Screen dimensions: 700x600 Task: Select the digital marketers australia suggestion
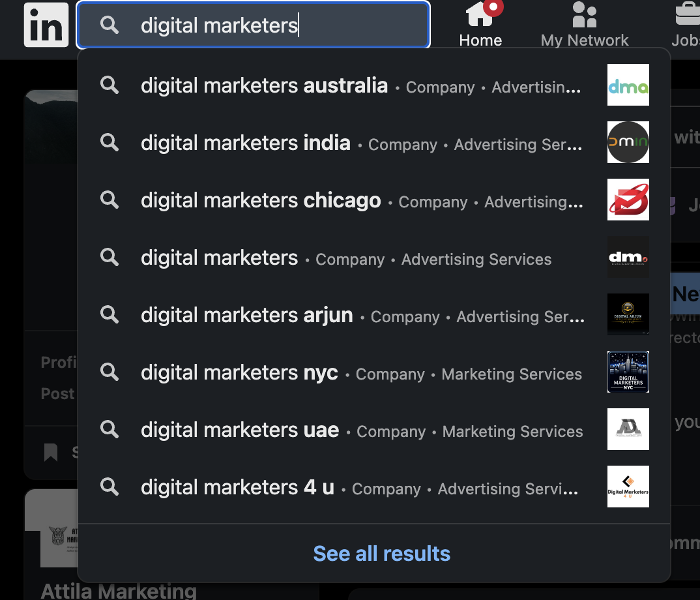coord(374,85)
